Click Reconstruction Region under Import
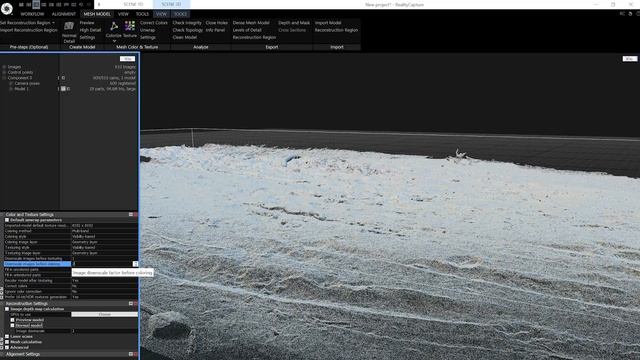640x360 pixels. coord(336,30)
